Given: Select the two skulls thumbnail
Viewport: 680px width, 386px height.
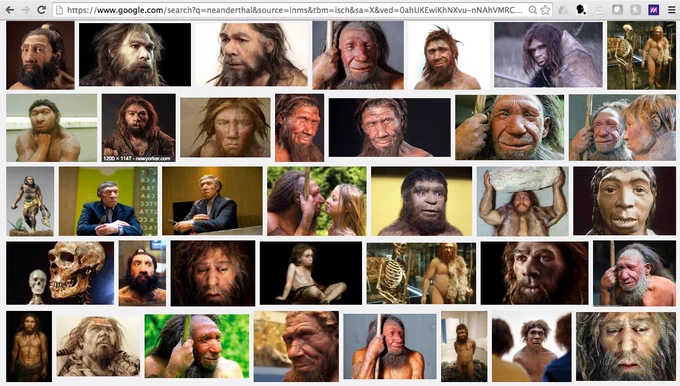Looking at the screenshot, I should [x=60, y=273].
